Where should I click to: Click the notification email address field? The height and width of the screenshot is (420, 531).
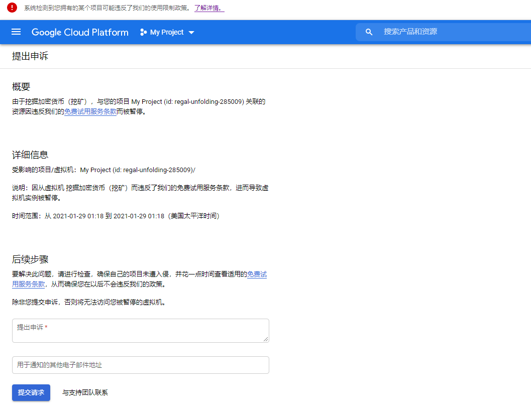click(140, 365)
